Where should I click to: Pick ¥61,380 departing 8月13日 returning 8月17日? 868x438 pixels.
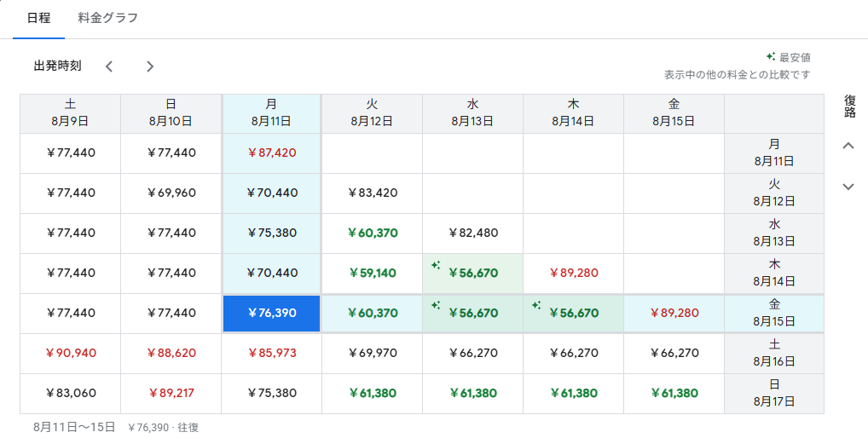[472, 393]
